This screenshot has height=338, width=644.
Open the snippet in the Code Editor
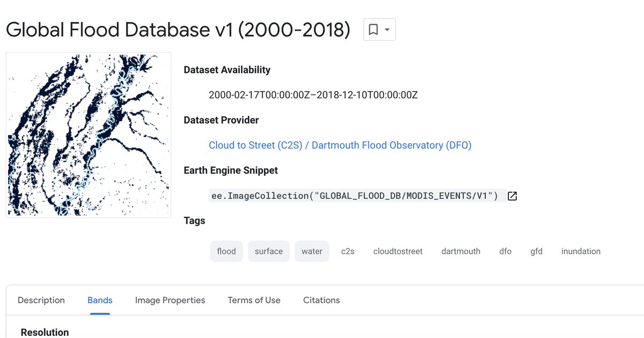pos(511,196)
